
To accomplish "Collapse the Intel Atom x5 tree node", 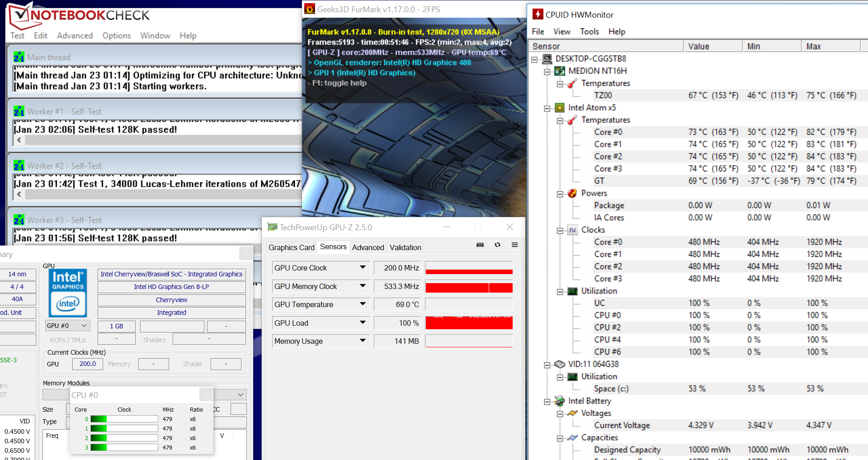I will (x=547, y=108).
